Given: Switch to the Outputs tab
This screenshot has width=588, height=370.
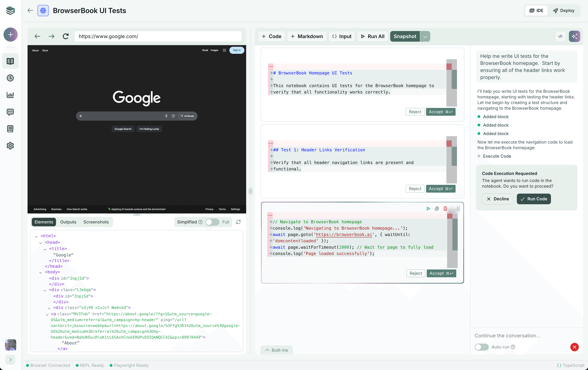Looking at the screenshot, I should coord(68,222).
